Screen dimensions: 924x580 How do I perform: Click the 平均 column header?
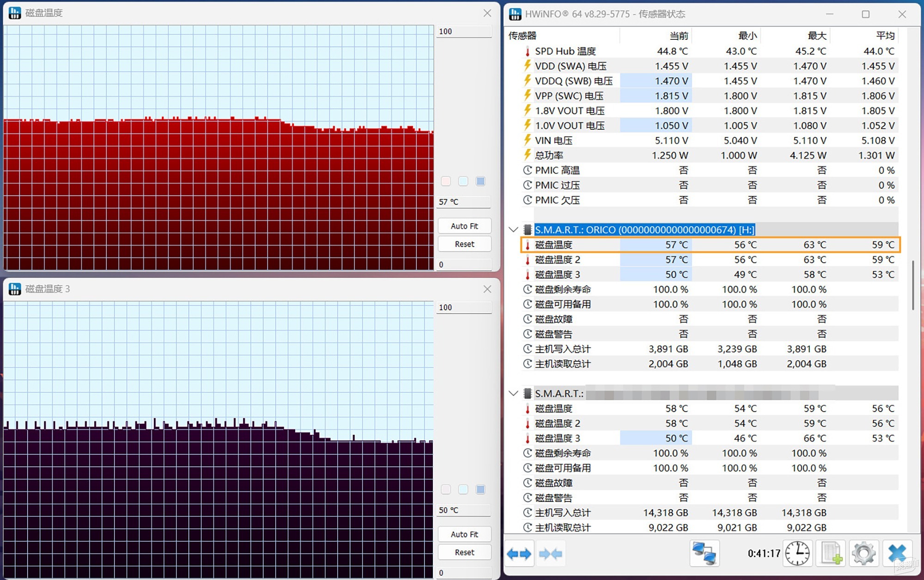[885, 36]
